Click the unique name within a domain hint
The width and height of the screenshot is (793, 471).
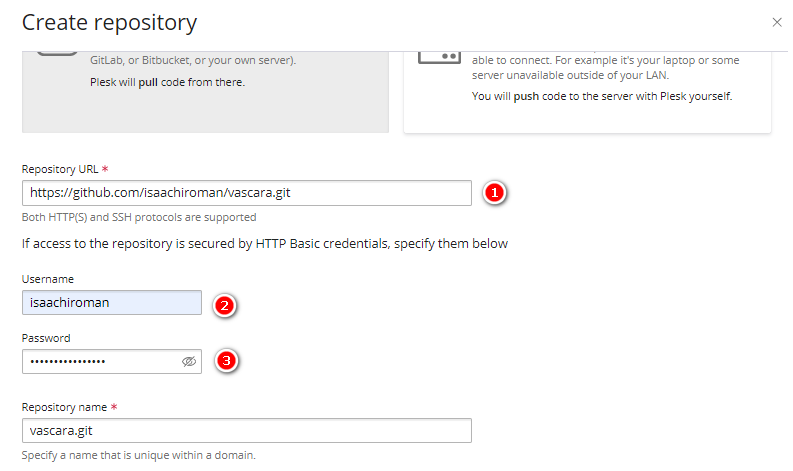click(139, 455)
